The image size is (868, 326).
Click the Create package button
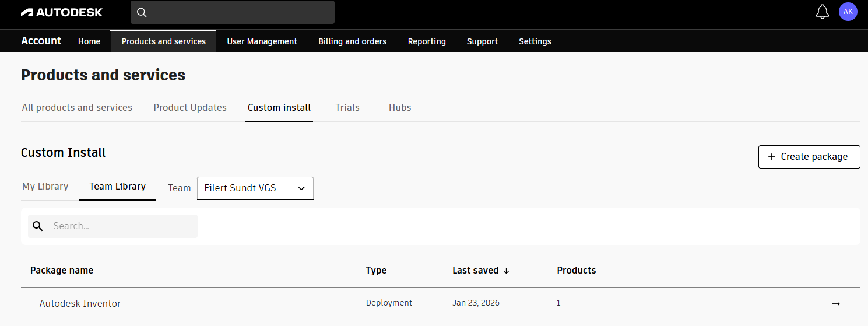coord(809,157)
